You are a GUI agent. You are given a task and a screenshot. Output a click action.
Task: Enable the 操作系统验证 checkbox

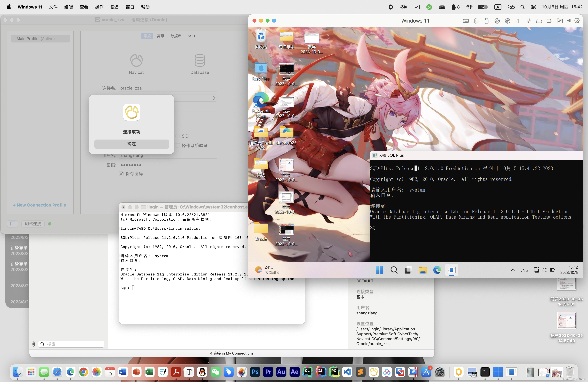pyautogui.click(x=178, y=146)
